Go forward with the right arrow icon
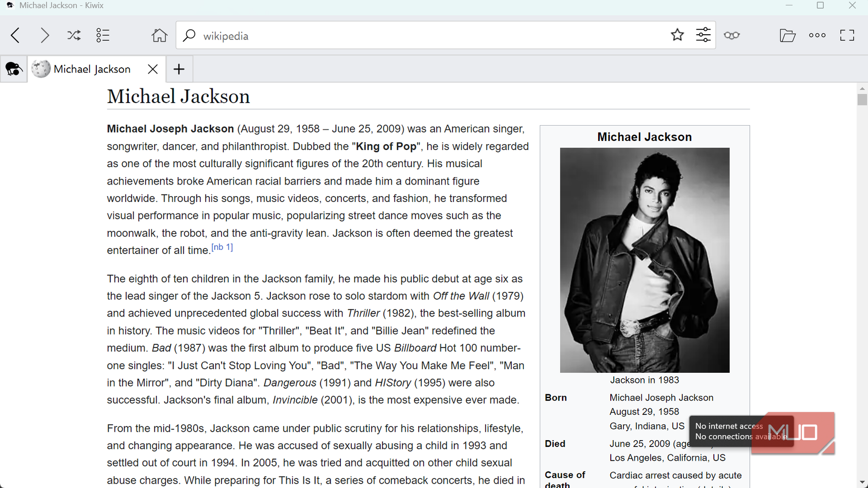 click(x=45, y=35)
